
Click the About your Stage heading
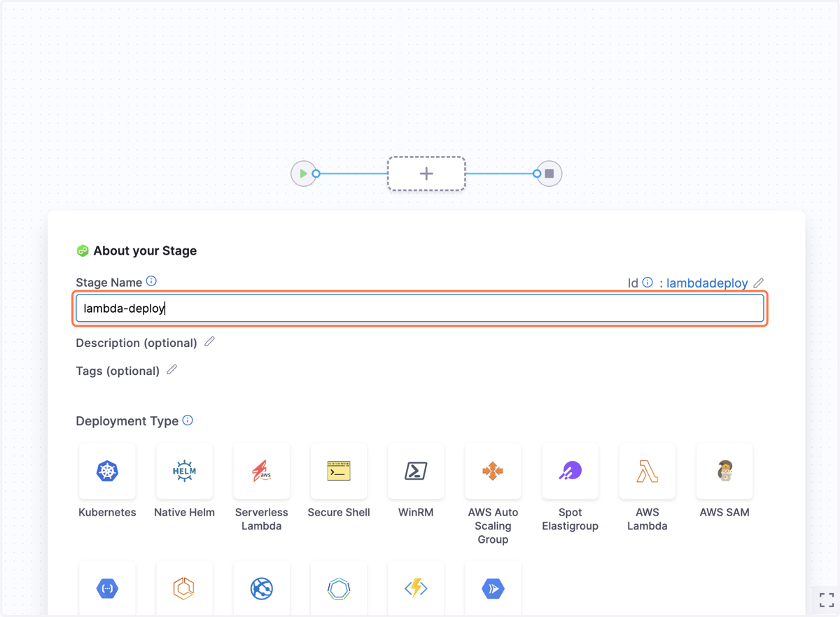[x=145, y=250]
